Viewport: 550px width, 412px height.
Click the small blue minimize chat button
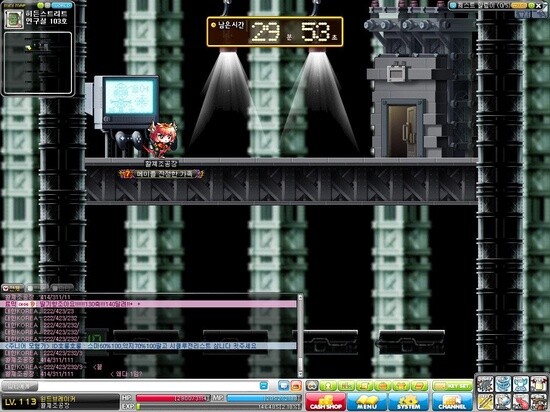tap(264, 386)
